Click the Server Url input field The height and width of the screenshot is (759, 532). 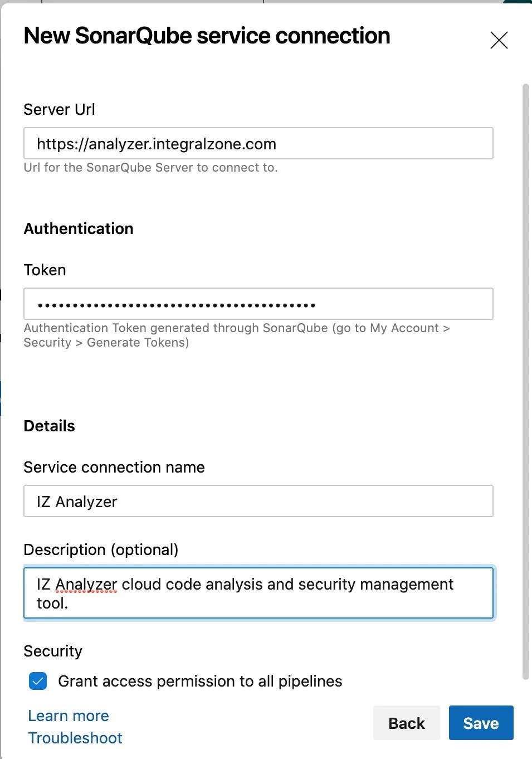[x=258, y=144]
